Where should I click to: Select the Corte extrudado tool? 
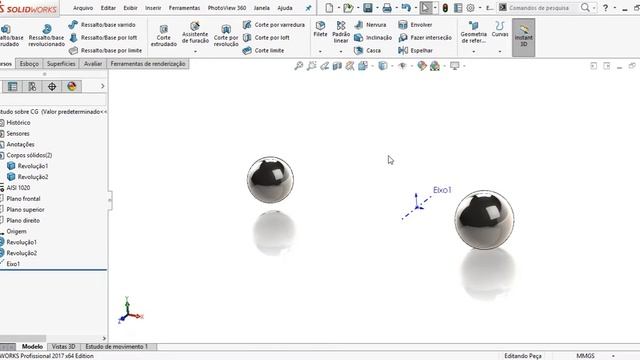tap(164, 36)
